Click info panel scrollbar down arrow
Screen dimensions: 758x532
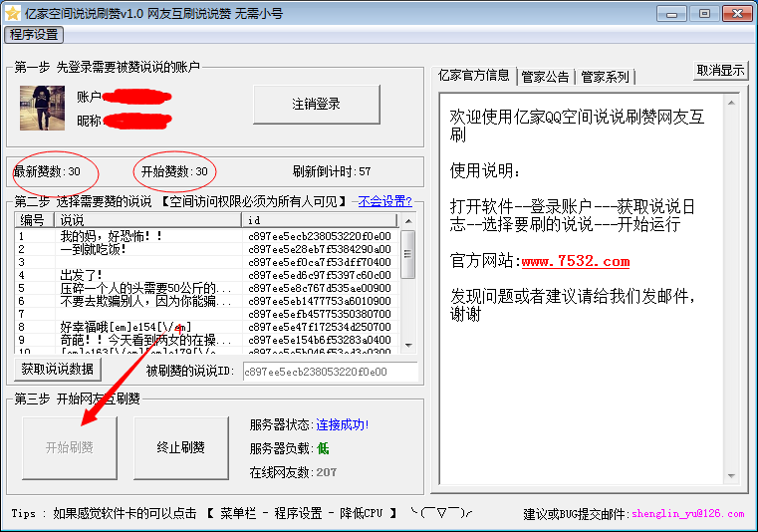[x=731, y=476]
